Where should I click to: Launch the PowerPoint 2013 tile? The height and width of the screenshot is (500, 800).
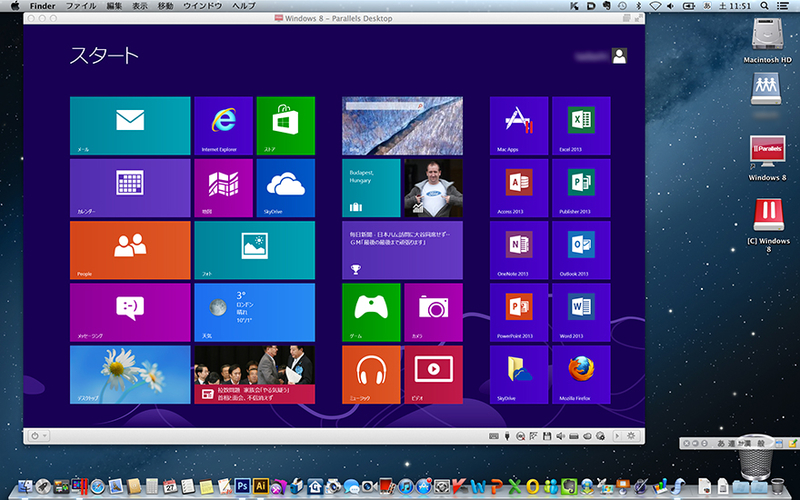coord(519,312)
